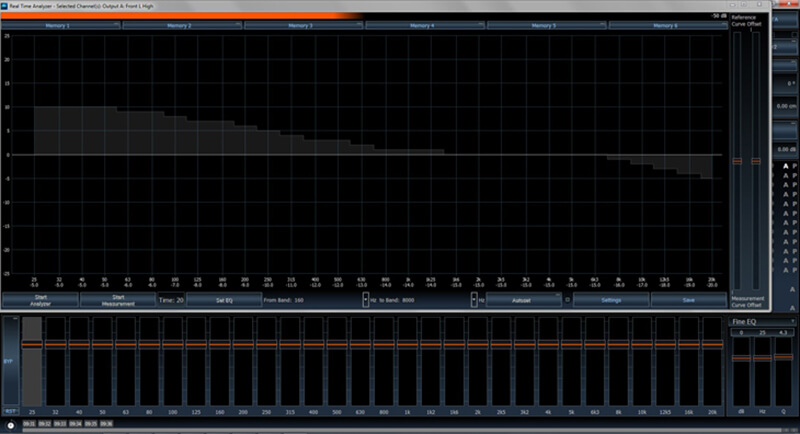This screenshot has height=434, width=800.
Task: Open the Autoset corner dropdown arrow
Action: tap(557, 295)
